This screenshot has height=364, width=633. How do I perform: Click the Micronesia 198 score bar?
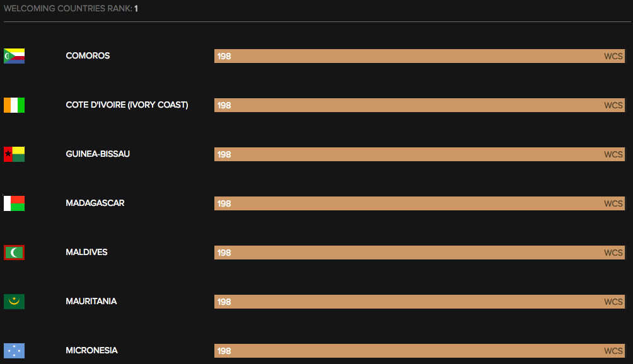pyautogui.click(x=419, y=351)
